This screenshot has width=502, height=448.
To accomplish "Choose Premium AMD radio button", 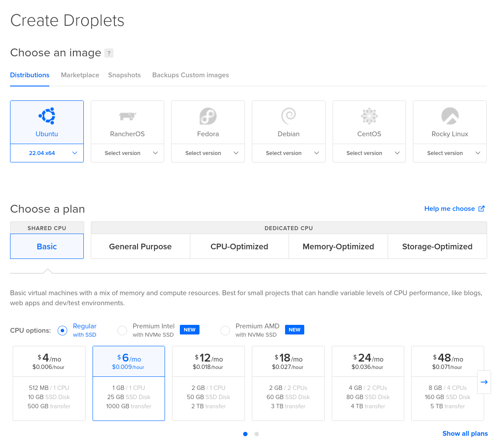I will click(225, 331).
